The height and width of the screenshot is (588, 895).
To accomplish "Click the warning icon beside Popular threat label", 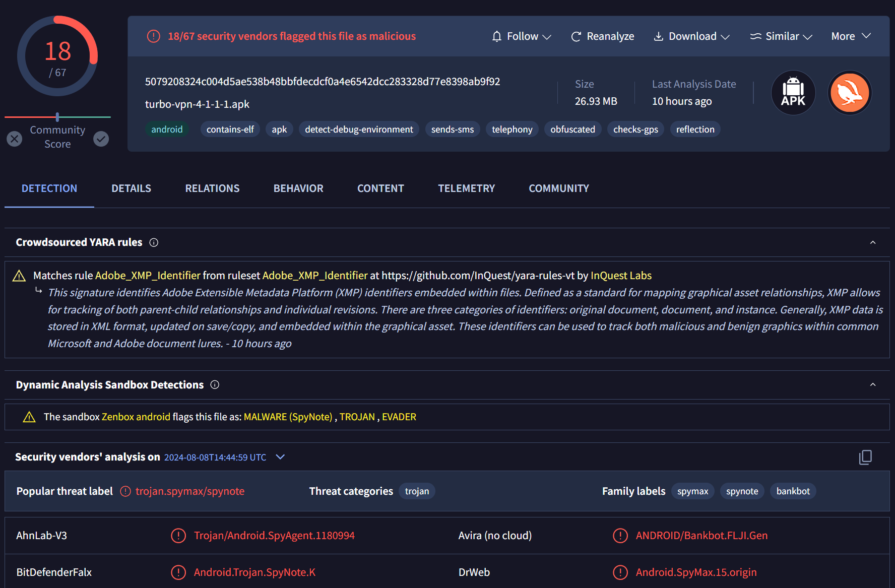I will [x=125, y=491].
